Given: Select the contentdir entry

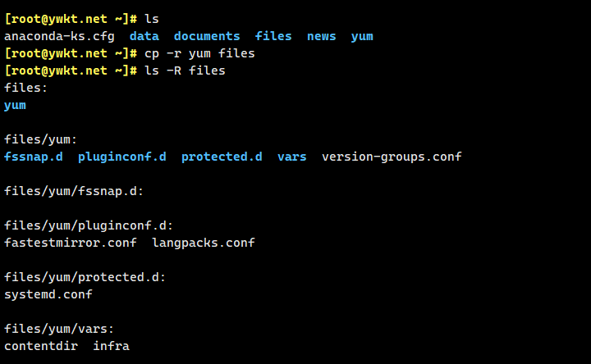Looking at the screenshot, I should pos(41,346).
